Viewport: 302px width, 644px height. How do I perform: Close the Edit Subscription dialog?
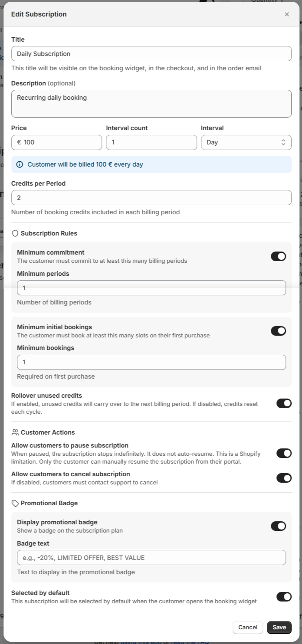[287, 14]
